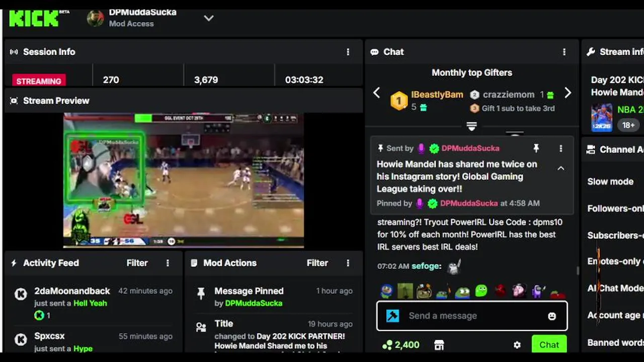
Task: Open the Filter option in Mod Actions
Action: [x=317, y=263]
